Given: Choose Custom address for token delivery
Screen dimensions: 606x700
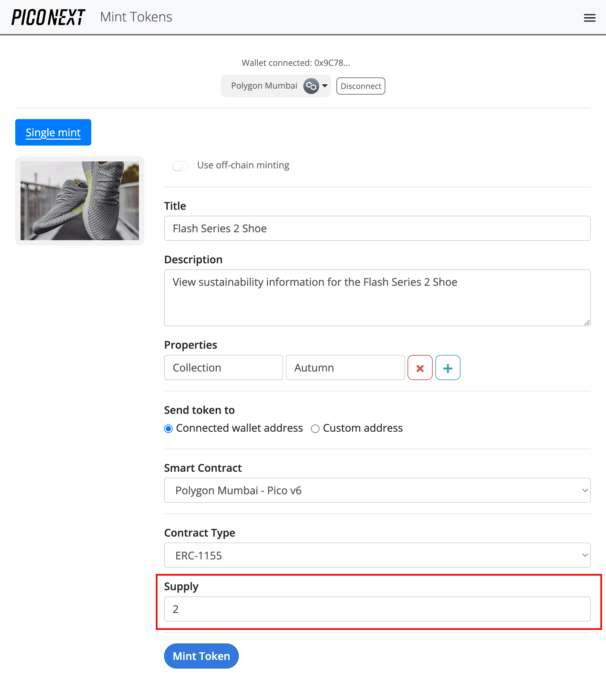Looking at the screenshot, I should click(x=315, y=428).
